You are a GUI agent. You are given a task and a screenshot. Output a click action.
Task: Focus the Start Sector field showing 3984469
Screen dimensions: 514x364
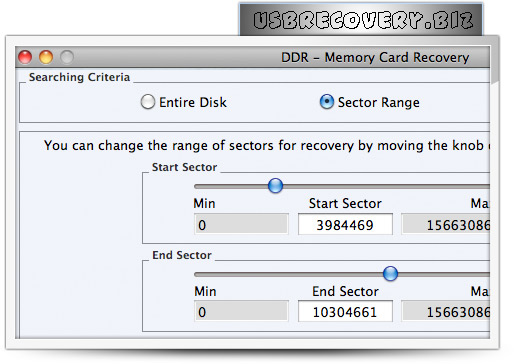pos(345,224)
